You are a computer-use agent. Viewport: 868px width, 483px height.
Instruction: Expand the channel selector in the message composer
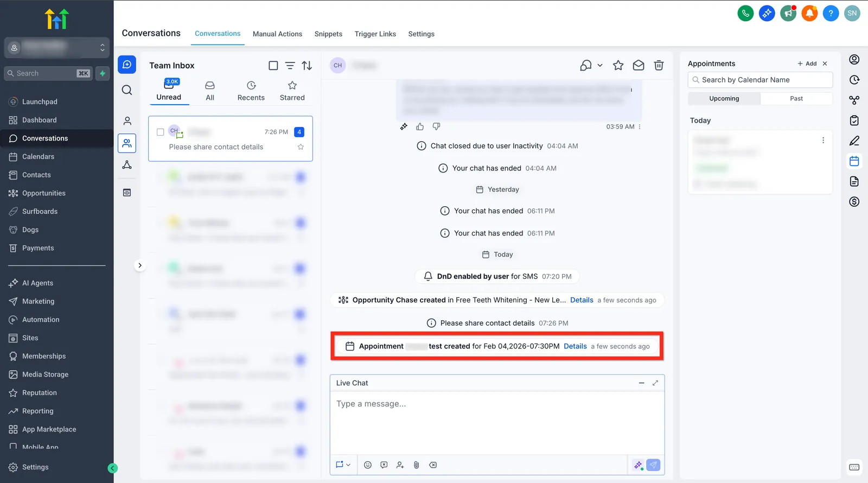click(343, 465)
